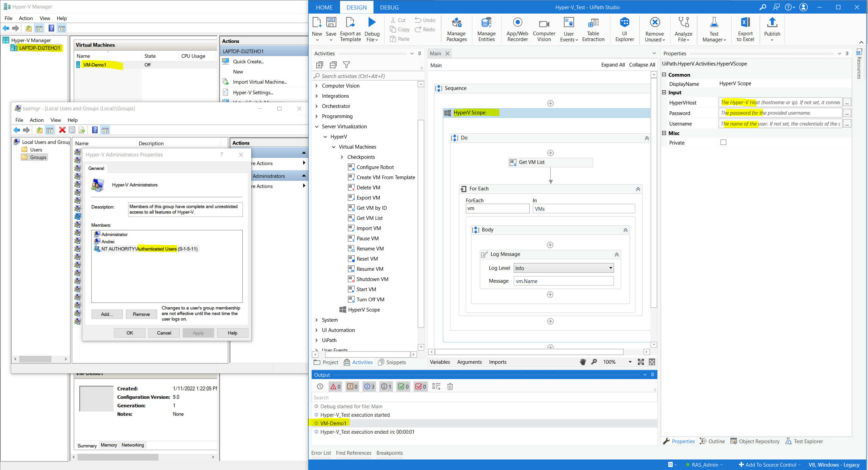Expand the UI Automation category

(317, 330)
